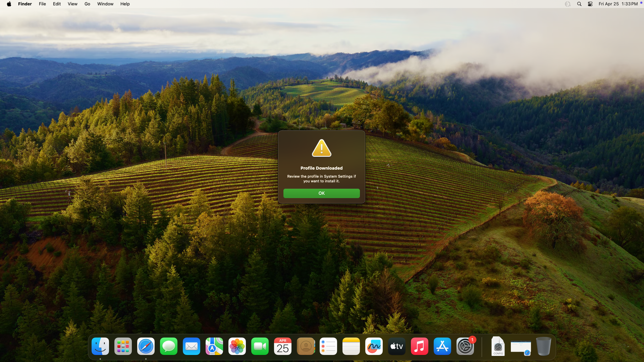The width and height of the screenshot is (644, 362).
Task: Open the Music app
Action: click(420, 346)
